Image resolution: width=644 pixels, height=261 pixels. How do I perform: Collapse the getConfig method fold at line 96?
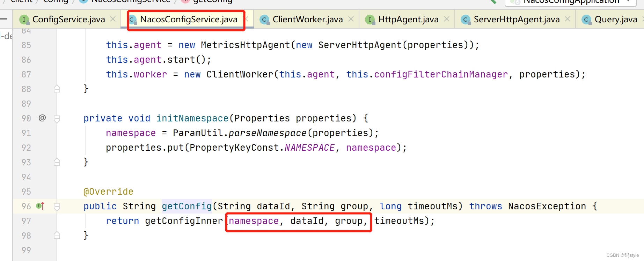tap(57, 207)
